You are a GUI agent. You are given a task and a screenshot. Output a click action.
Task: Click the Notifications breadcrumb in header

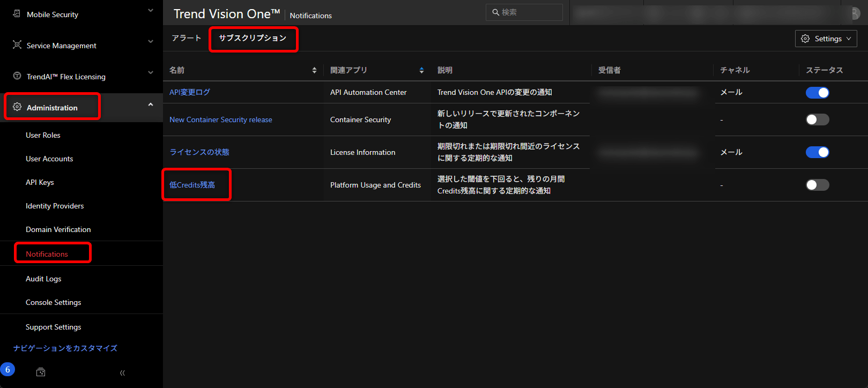coord(311,16)
